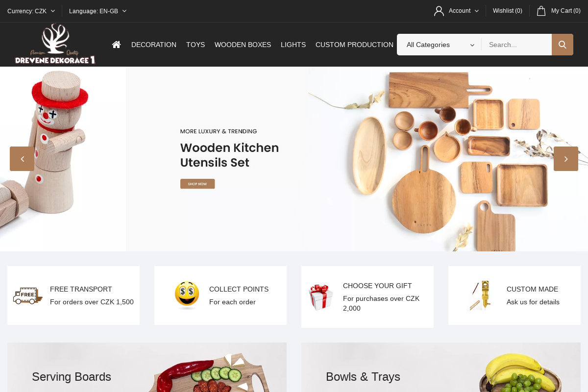Image resolution: width=588 pixels, height=392 pixels.
Task: Click the custom made tool icon
Action: (x=480, y=295)
